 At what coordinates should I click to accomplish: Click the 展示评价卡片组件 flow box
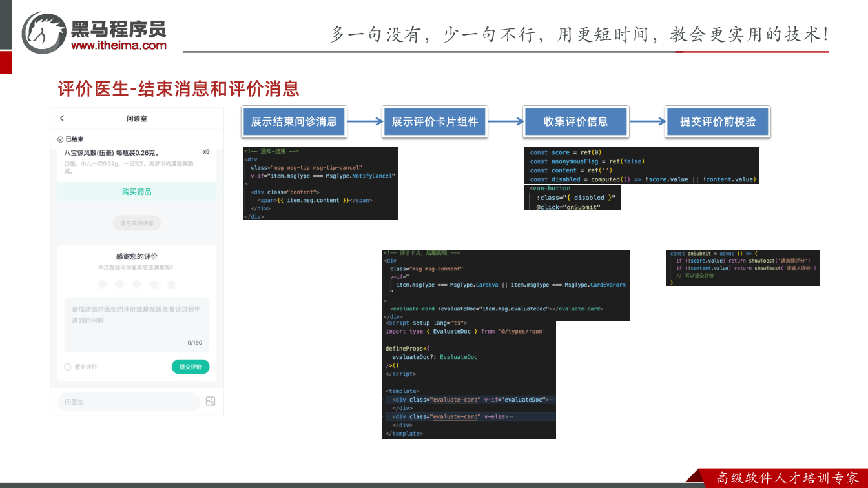click(x=435, y=122)
